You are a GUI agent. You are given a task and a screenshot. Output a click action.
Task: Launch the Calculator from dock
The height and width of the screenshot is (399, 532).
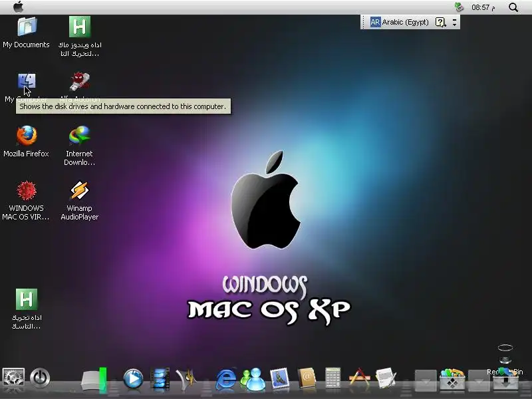coord(333,378)
